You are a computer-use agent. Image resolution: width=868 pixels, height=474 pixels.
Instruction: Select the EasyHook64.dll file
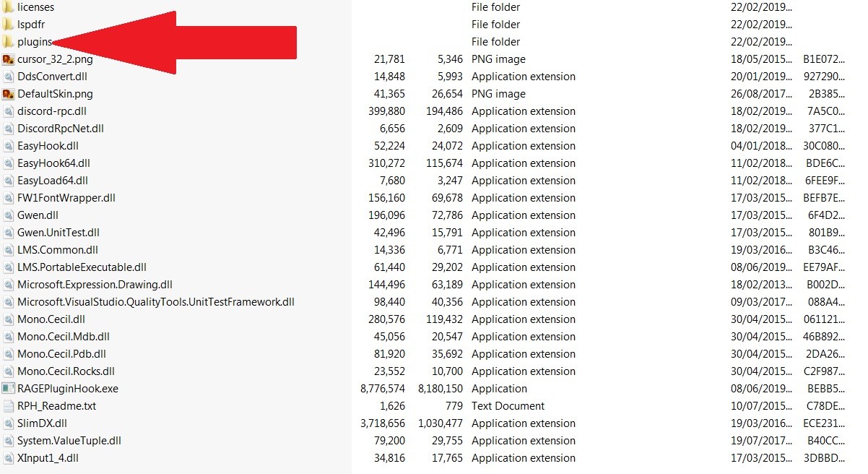click(53, 163)
